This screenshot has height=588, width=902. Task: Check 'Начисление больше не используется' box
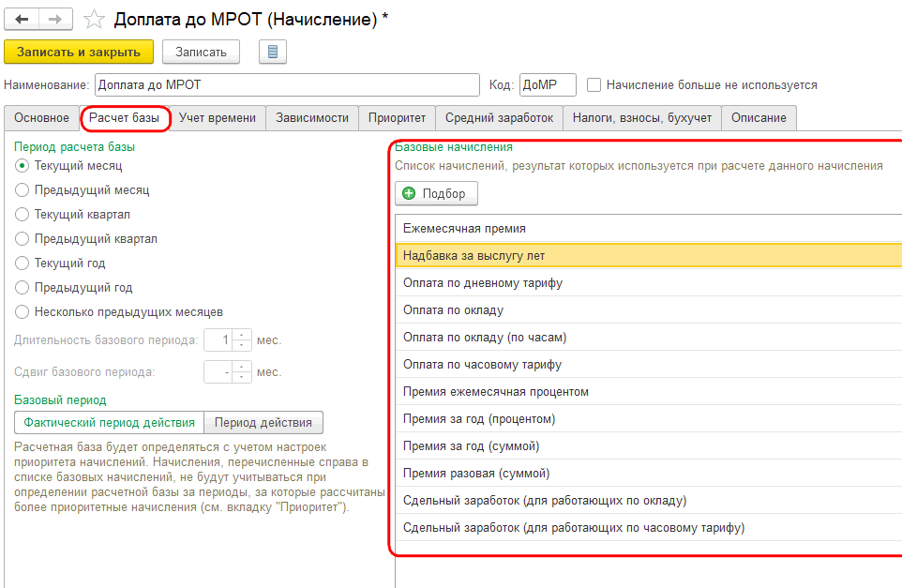[594, 85]
